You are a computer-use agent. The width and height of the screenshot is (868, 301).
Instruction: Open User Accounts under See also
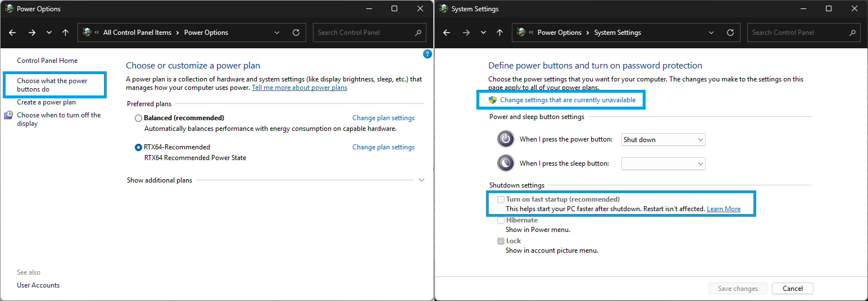38,285
